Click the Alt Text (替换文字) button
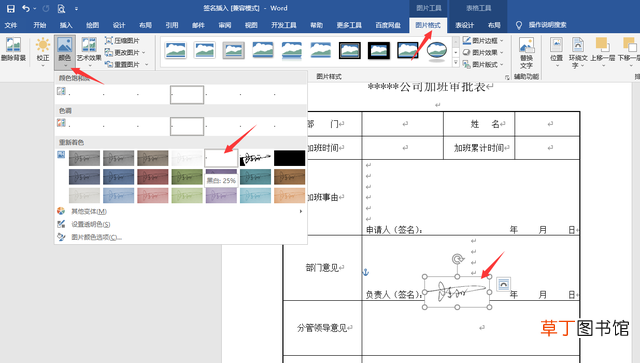The image size is (640, 363). point(527,52)
